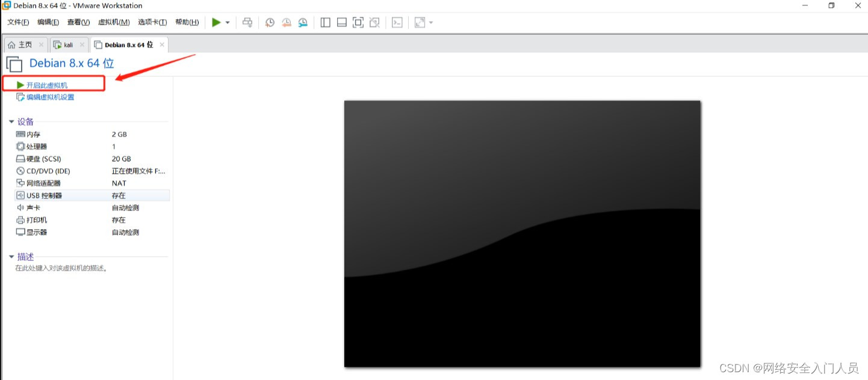Enter full screen mode icon
868x380 pixels.
coord(358,22)
